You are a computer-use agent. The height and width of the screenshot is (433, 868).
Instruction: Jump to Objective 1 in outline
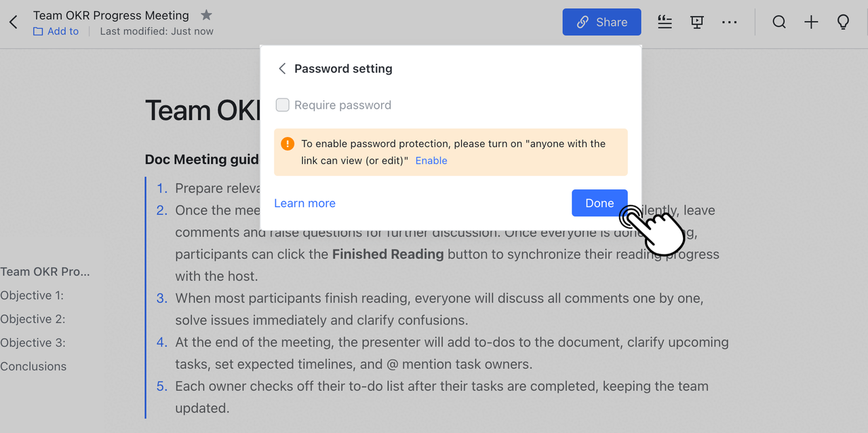(x=32, y=295)
